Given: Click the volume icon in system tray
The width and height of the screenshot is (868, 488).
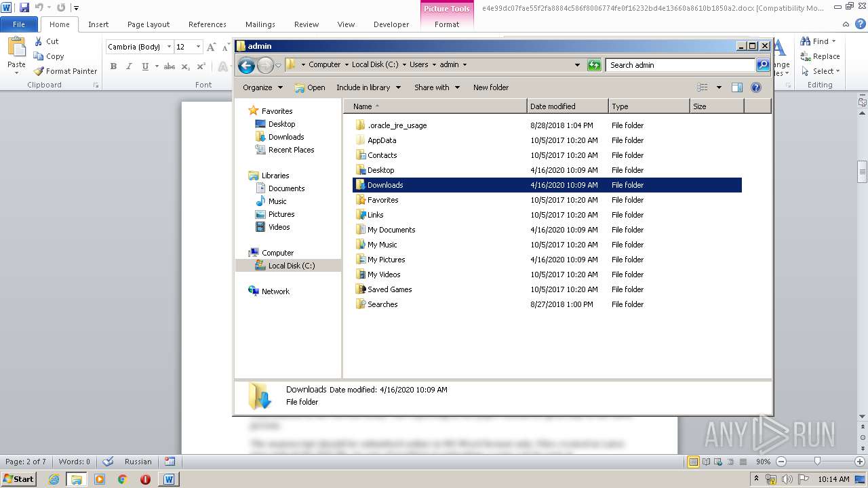Looking at the screenshot, I should (787, 479).
